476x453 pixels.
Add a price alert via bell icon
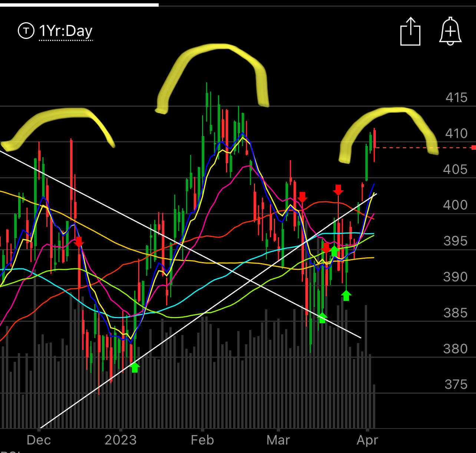[x=450, y=31]
